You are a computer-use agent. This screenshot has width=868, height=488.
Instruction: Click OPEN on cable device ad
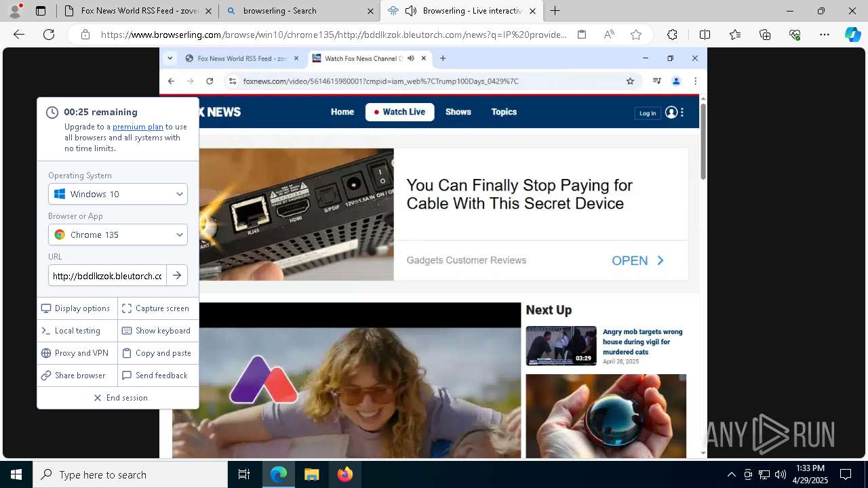637,261
